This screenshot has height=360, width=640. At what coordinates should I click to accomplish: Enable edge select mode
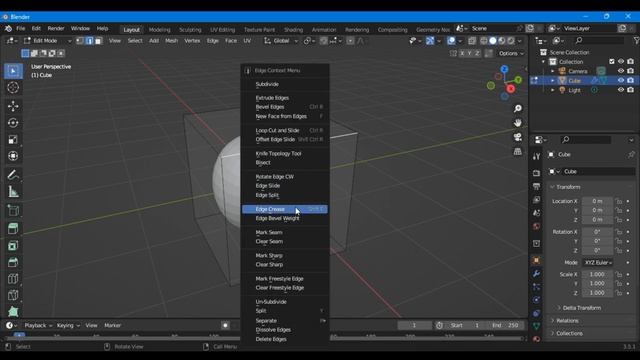click(x=89, y=41)
